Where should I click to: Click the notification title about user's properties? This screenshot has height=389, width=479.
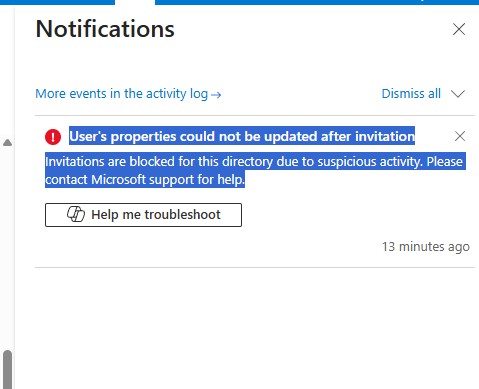click(x=242, y=136)
